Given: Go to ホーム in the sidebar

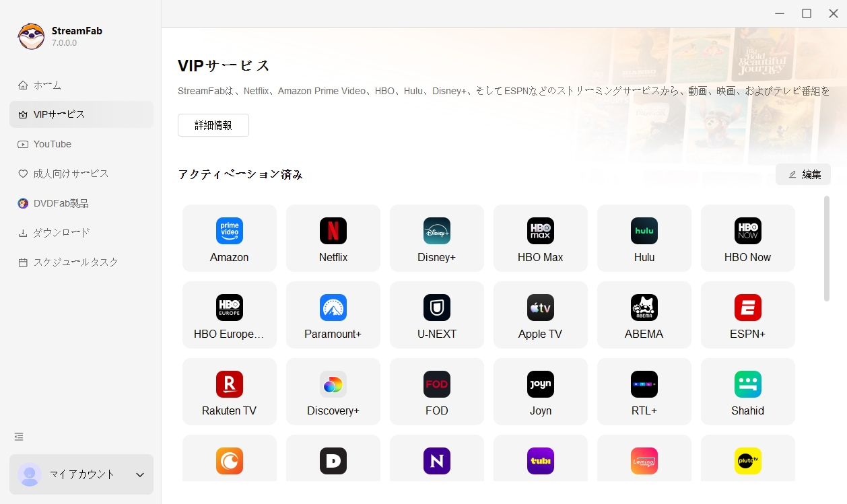Looking at the screenshot, I should click(47, 85).
